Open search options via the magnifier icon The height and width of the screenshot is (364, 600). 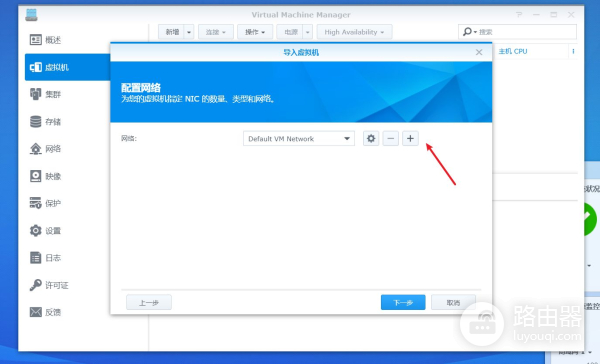click(x=469, y=32)
